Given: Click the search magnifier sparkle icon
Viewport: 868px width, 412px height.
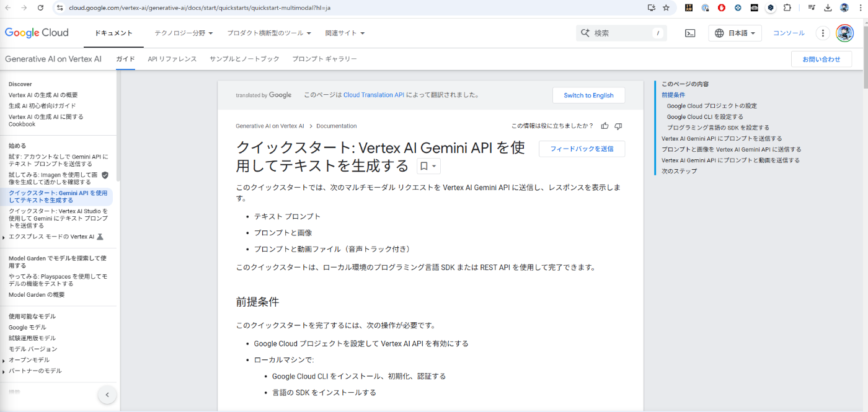Looking at the screenshot, I should 584,33.
